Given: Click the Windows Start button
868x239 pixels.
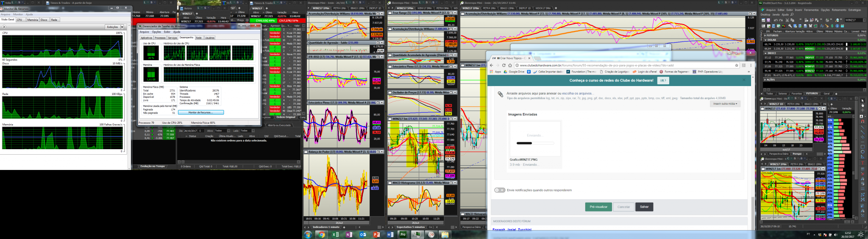Looking at the screenshot, I should [x=308, y=234].
